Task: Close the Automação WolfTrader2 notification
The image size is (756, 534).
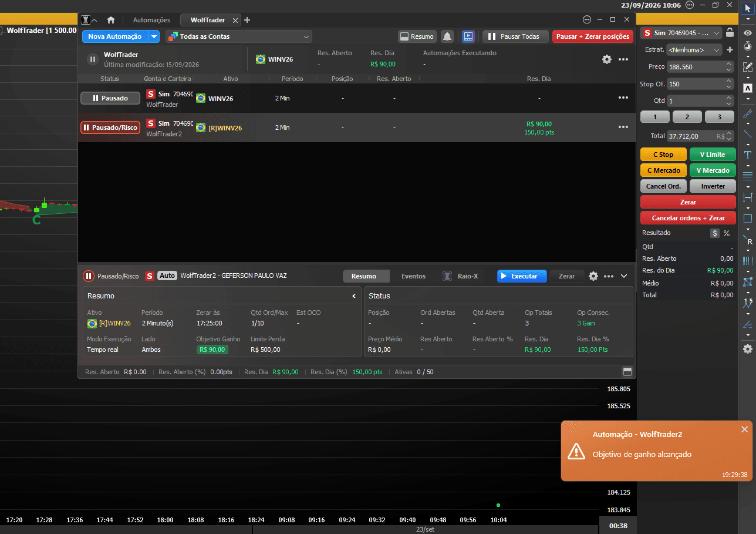Action: tap(744, 429)
